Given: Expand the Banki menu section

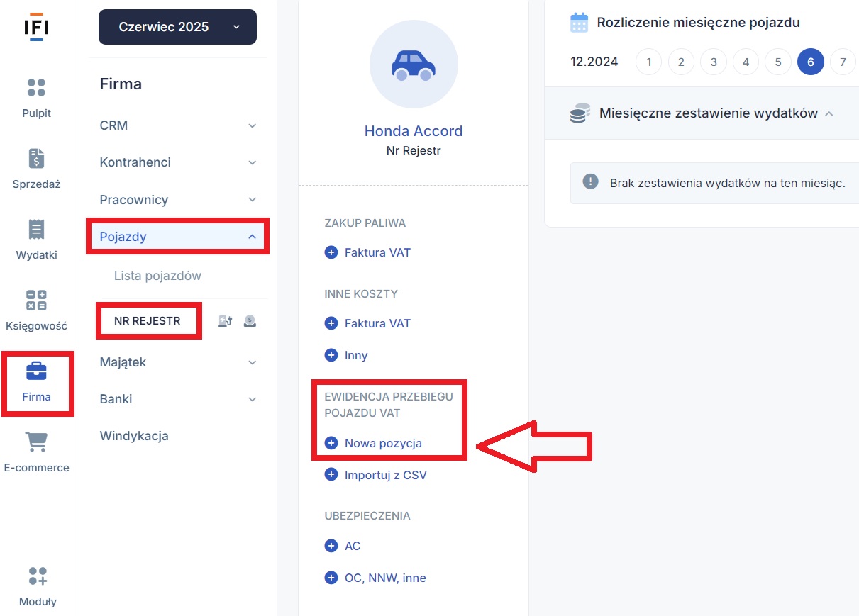Looking at the screenshot, I should tap(177, 399).
